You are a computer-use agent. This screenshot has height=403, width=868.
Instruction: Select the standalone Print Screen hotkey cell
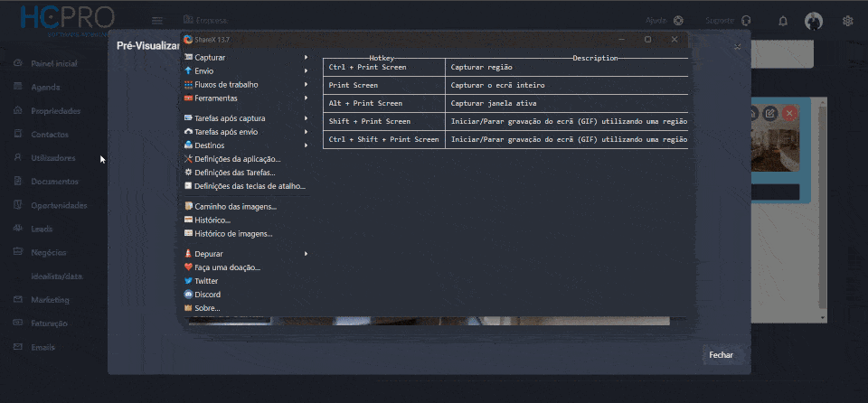coord(384,85)
